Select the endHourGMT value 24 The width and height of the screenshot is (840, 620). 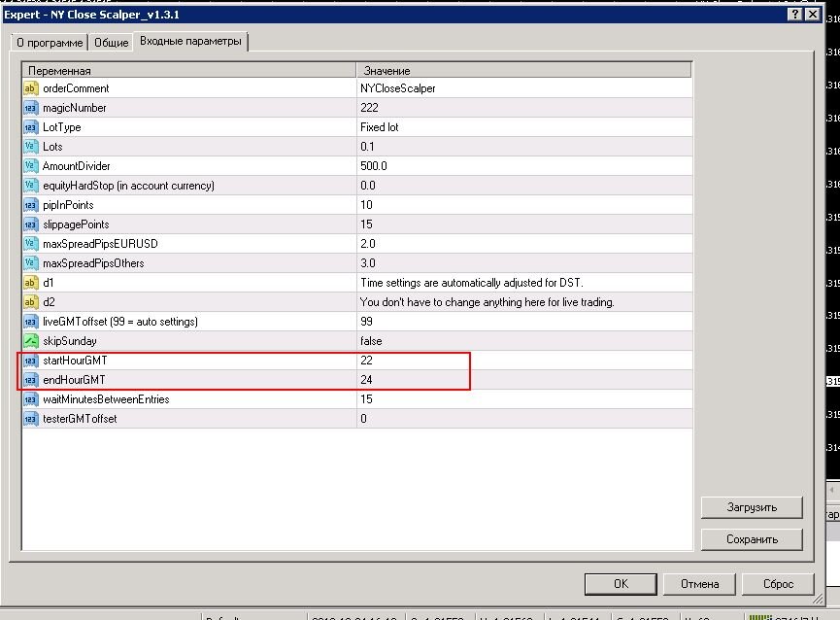366,380
